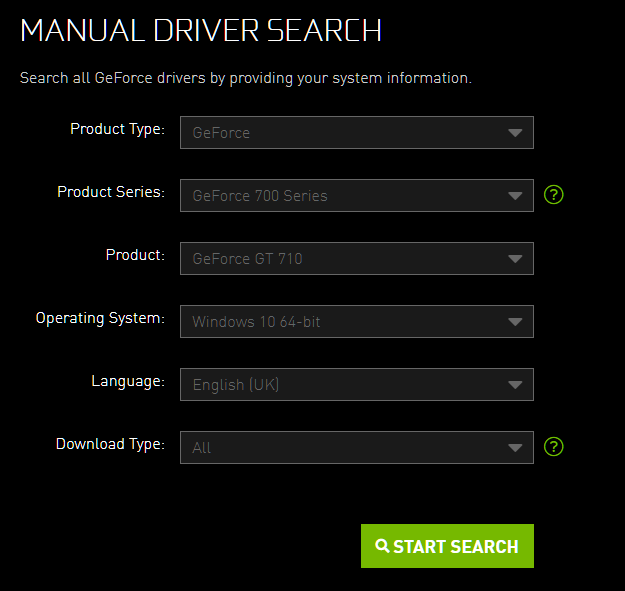The height and width of the screenshot is (591, 625).
Task: Click the Product label above Operating System
Action: pos(135,255)
